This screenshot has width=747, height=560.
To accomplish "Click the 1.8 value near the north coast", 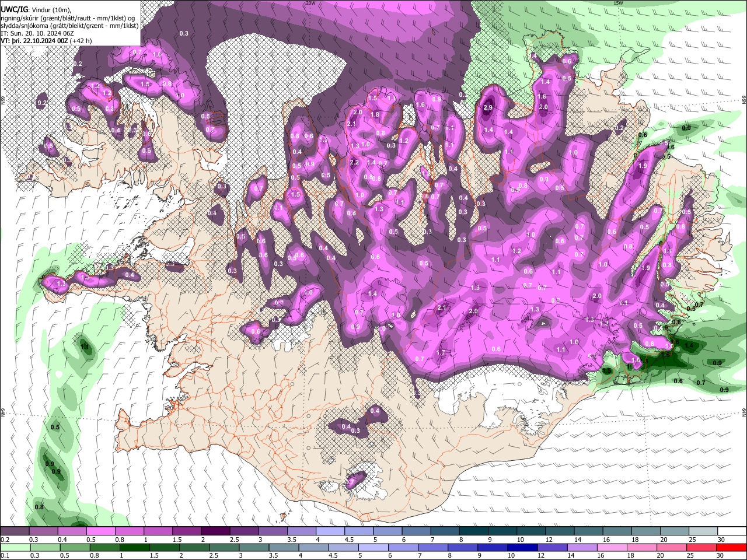I will click(x=375, y=115).
